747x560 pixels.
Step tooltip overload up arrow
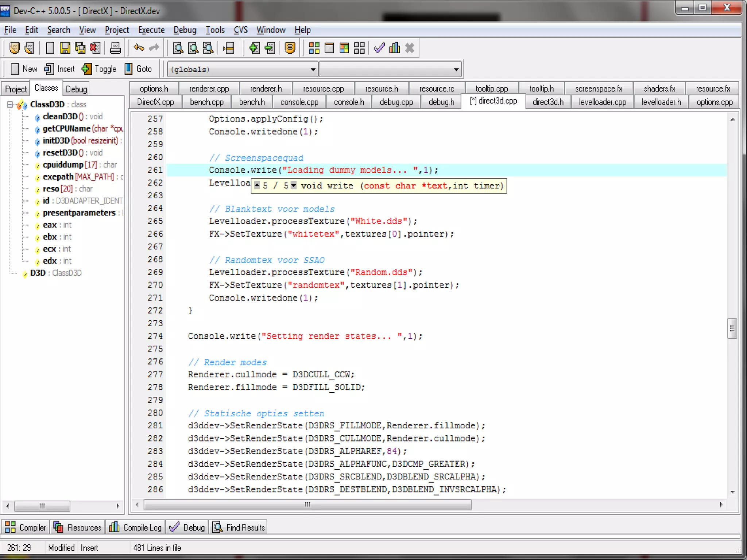pos(257,185)
